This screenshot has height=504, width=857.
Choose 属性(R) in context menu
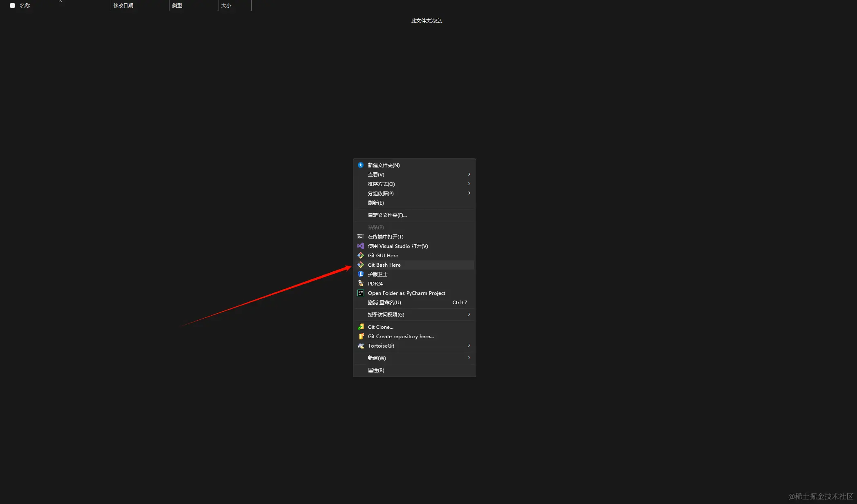(x=376, y=370)
